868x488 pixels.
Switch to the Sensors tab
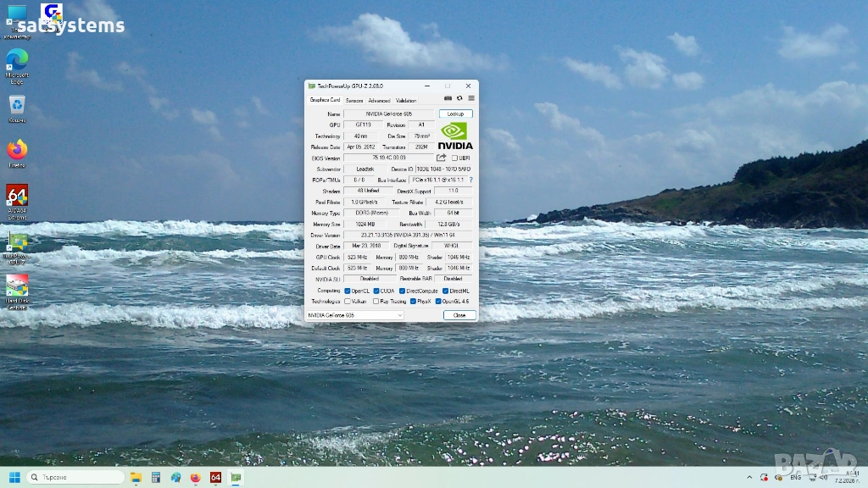pyautogui.click(x=354, y=100)
